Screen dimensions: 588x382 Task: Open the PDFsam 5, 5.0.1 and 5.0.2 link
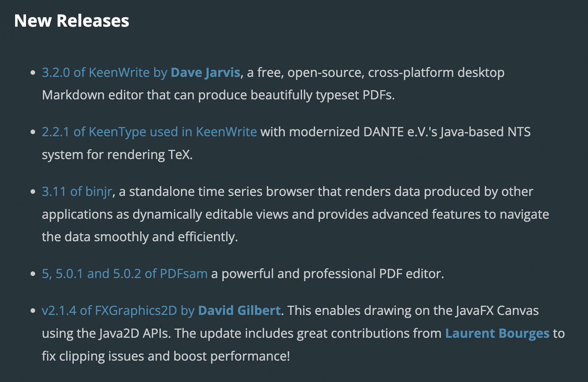click(x=125, y=274)
